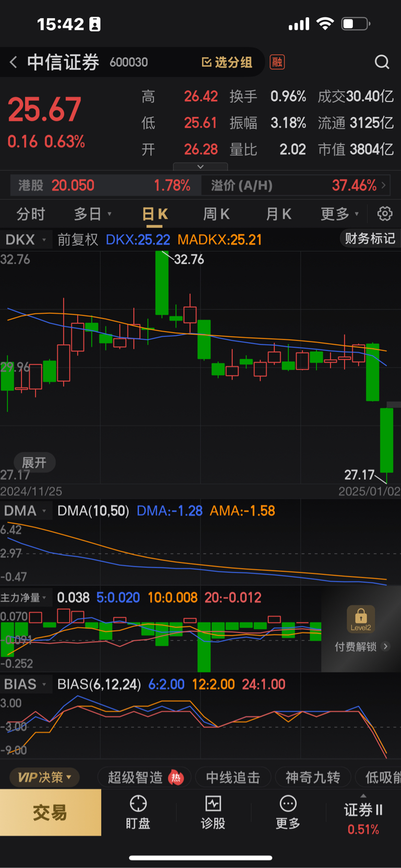Tap the 前复权 adjustment label
This screenshot has height=868, width=401.
pos(78,240)
